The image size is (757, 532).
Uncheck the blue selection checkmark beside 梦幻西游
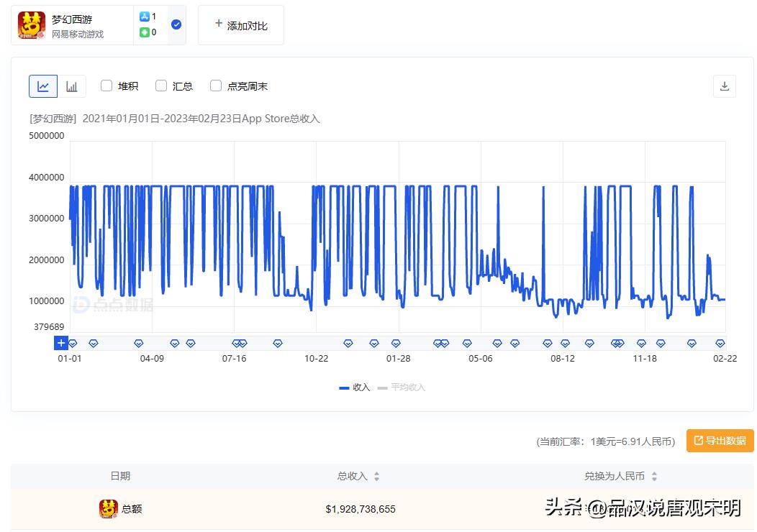pyautogui.click(x=176, y=24)
